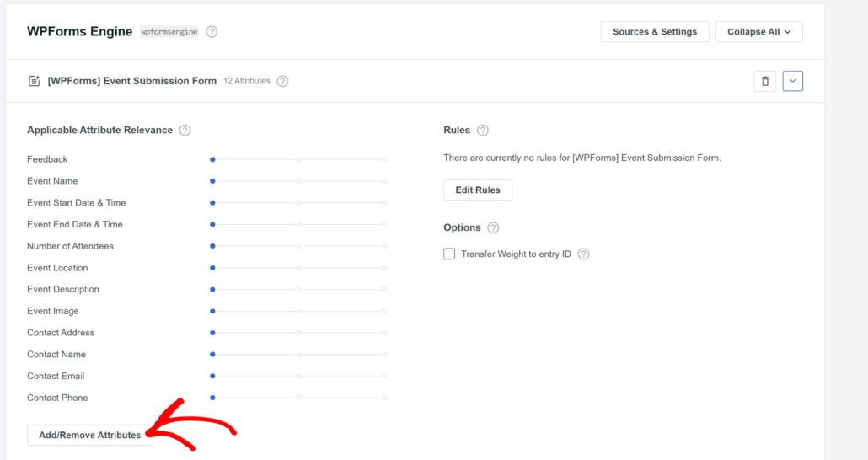Click the form source icon before Event Submission Form
The height and width of the screenshot is (460, 868).
click(x=34, y=81)
